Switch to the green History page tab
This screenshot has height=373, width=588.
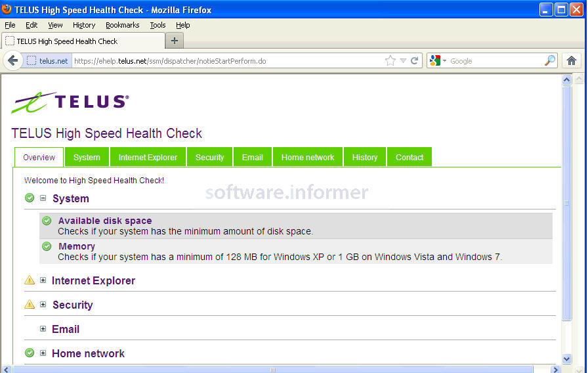point(364,157)
